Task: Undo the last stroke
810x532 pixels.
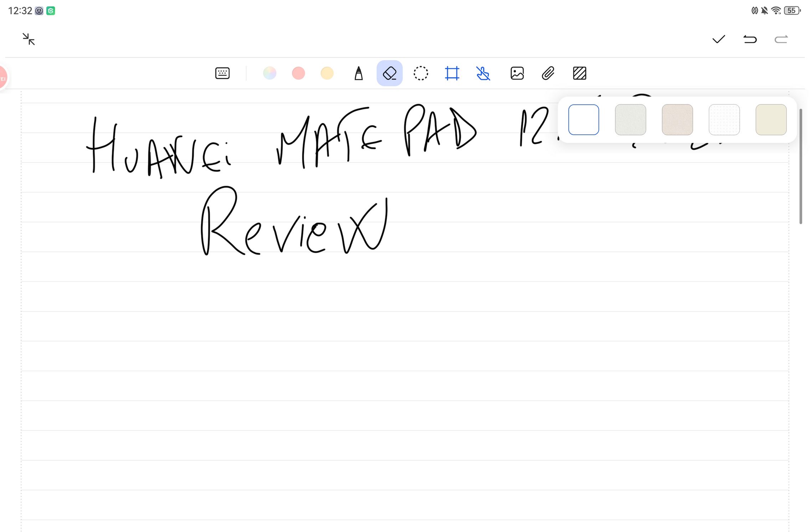Action: point(750,39)
